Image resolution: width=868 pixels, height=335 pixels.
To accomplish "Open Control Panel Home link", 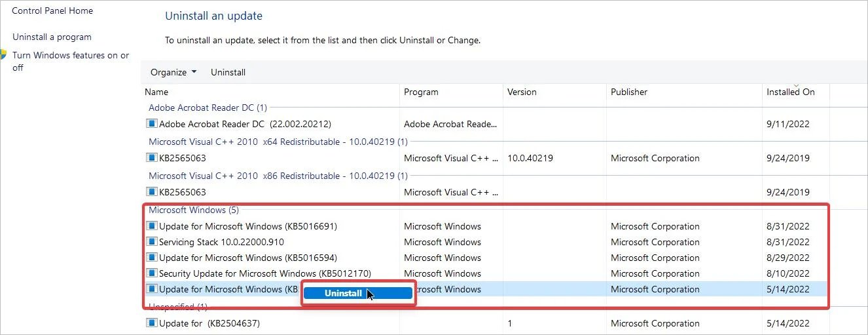I will pos(52,10).
